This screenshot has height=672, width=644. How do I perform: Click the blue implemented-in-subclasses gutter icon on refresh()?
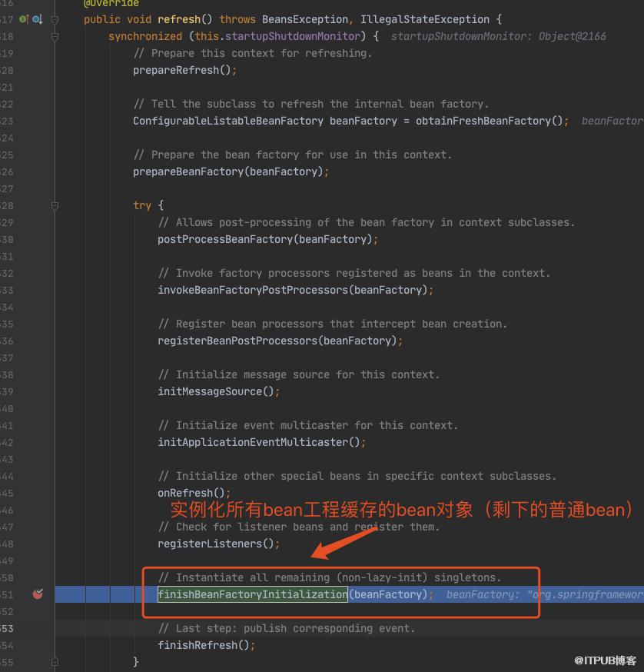(38, 19)
